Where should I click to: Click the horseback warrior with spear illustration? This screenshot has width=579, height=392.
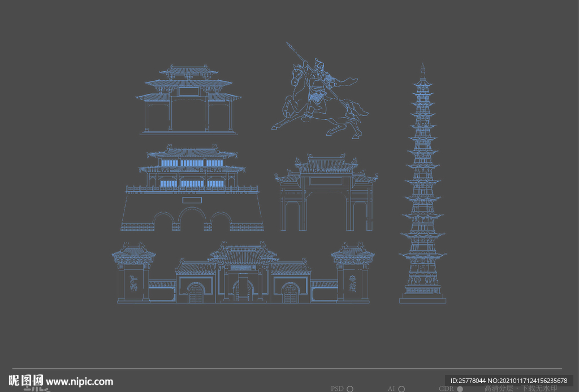coord(319,91)
